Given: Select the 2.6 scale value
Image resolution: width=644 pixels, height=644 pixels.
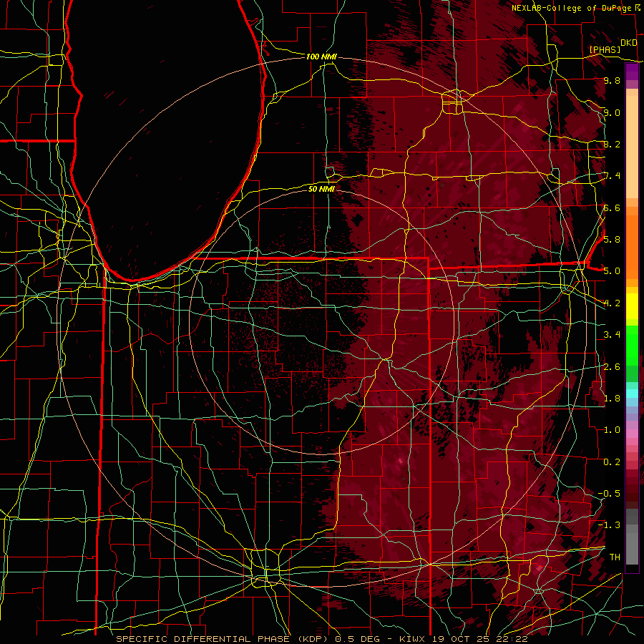Looking at the screenshot, I should (612, 367).
